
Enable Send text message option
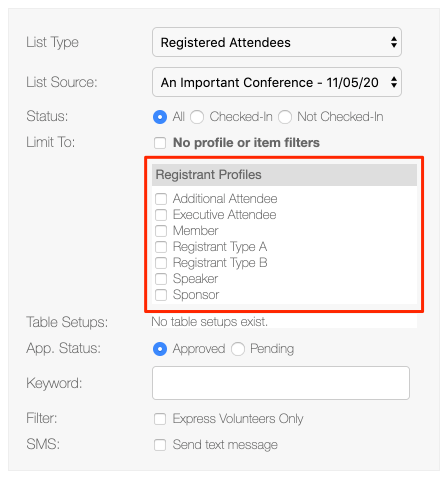pyautogui.click(x=160, y=445)
